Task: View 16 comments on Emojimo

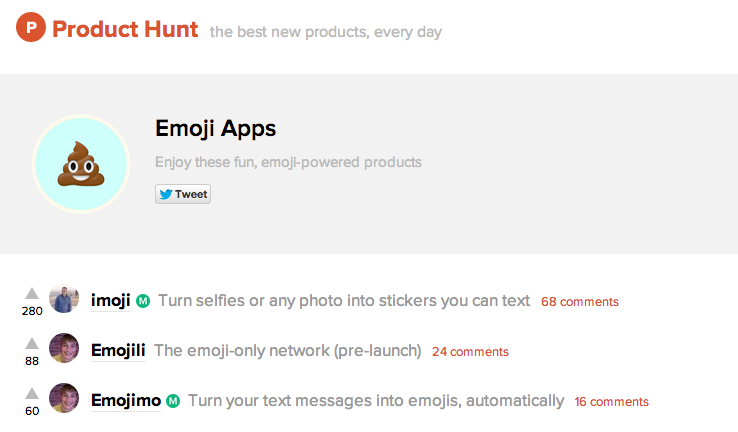Action: tap(611, 401)
